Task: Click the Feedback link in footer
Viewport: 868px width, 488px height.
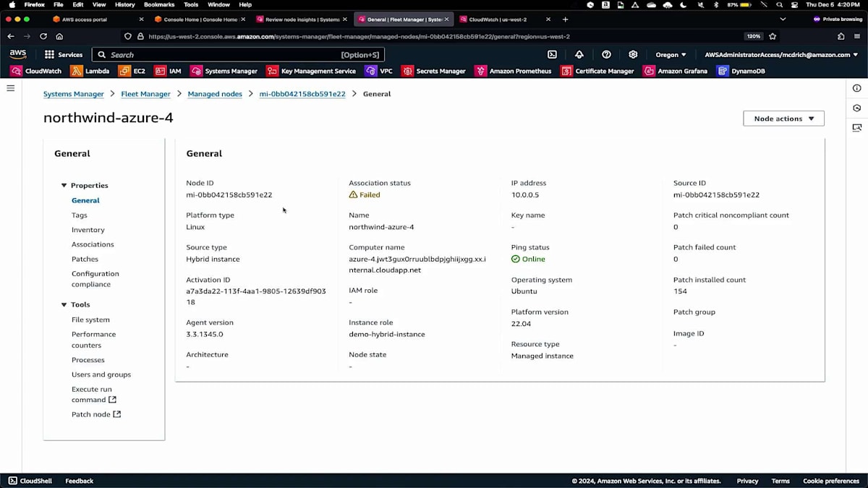Action: [79, 481]
